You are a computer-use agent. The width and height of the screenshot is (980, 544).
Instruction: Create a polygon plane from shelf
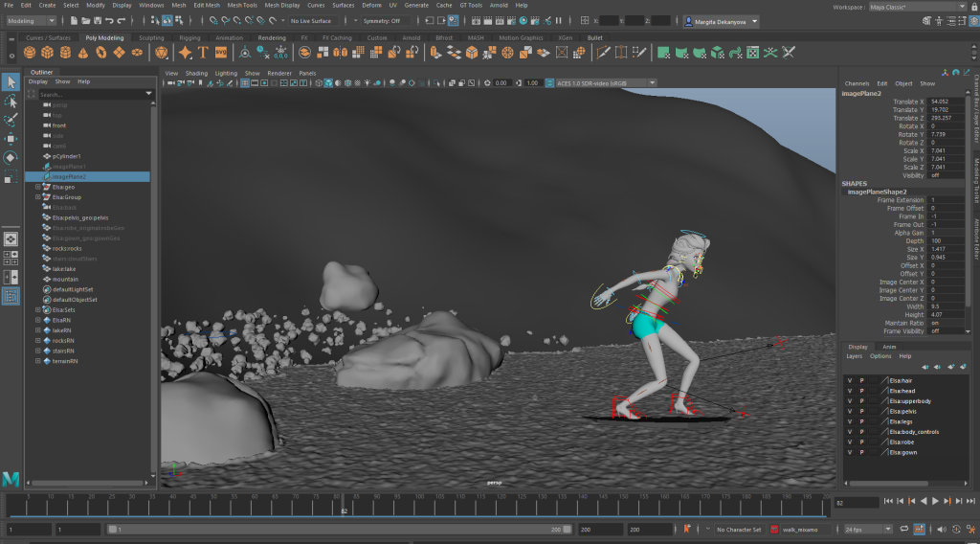pos(119,53)
